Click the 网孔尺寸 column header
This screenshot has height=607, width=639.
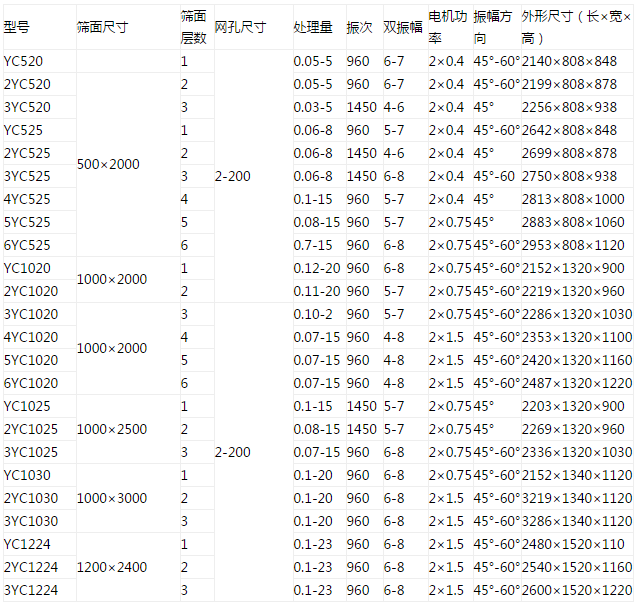[x=240, y=28]
